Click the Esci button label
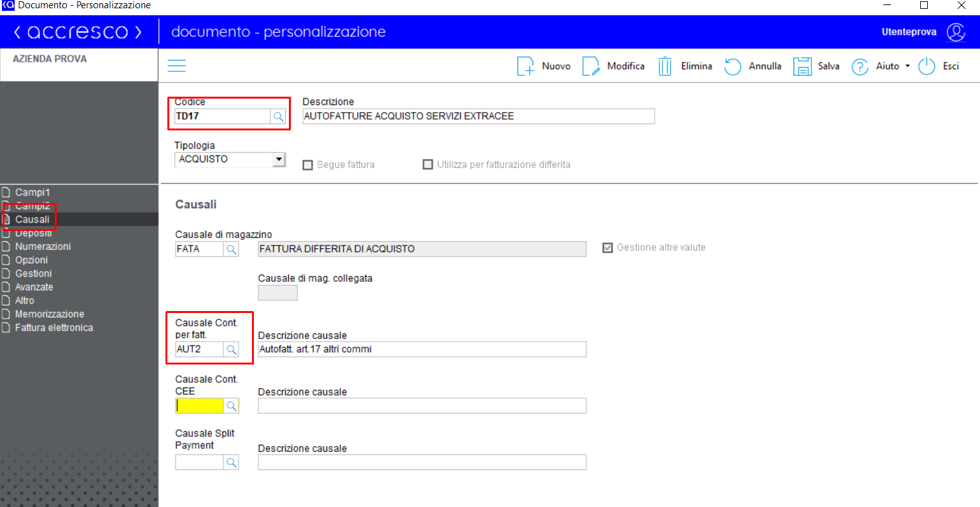The width and height of the screenshot is (980, 507). (x=951, y=66)
